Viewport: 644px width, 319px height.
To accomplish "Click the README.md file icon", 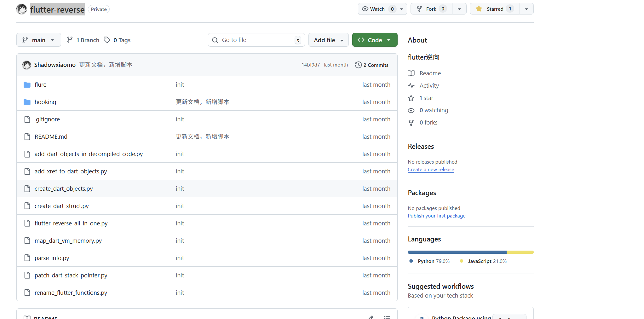I will 27,137.
